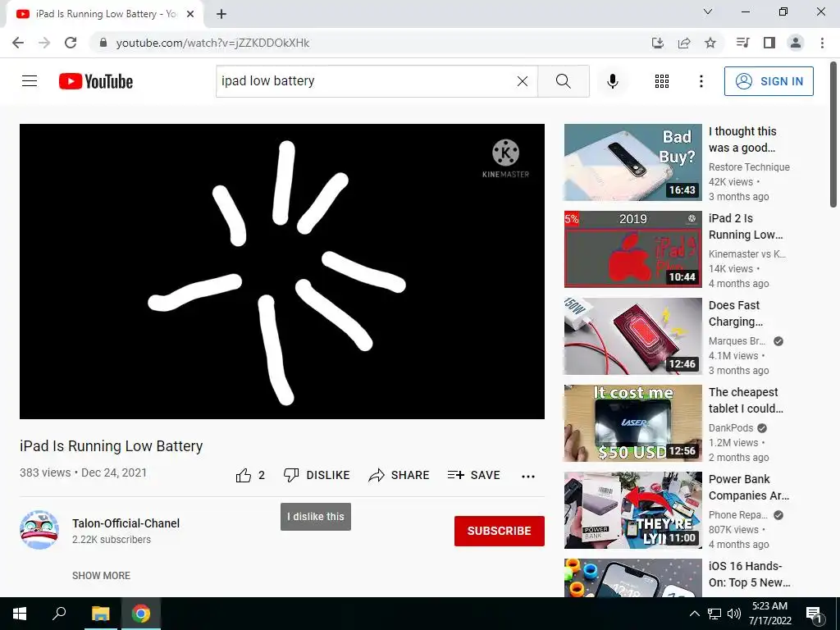
Task: Open more actions ellipsis under video
Action: click(528, 476)
